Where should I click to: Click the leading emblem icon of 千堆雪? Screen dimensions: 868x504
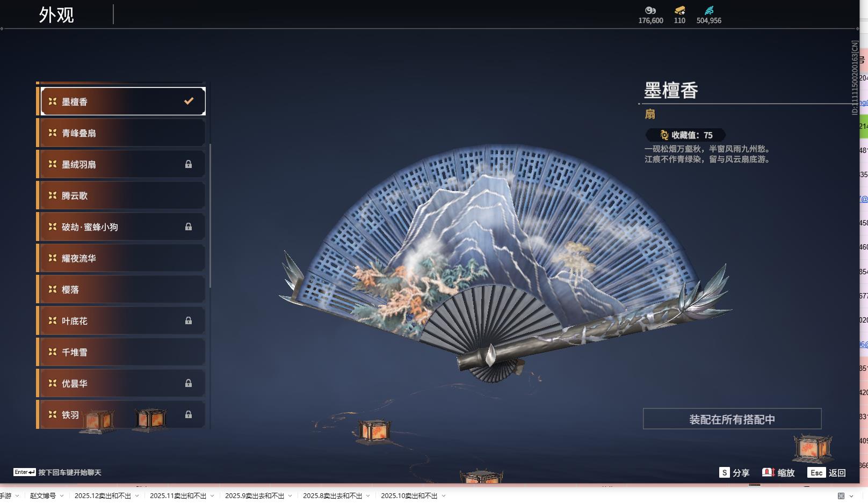(53, 352)
